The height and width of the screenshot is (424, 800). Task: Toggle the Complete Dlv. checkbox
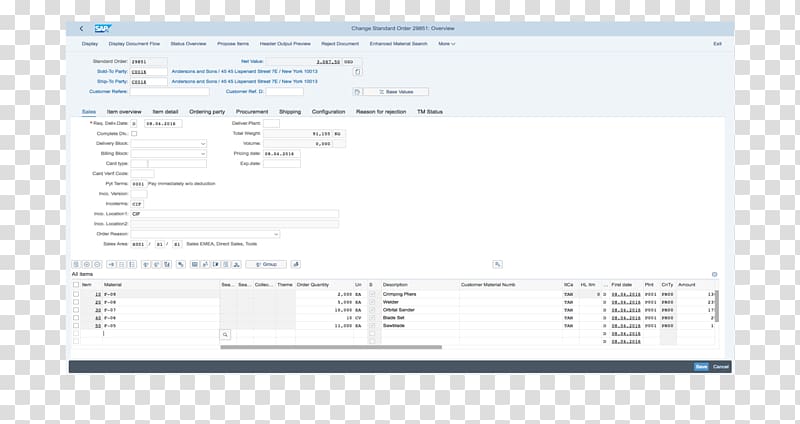pyautogui.click(x=134, y=134)
